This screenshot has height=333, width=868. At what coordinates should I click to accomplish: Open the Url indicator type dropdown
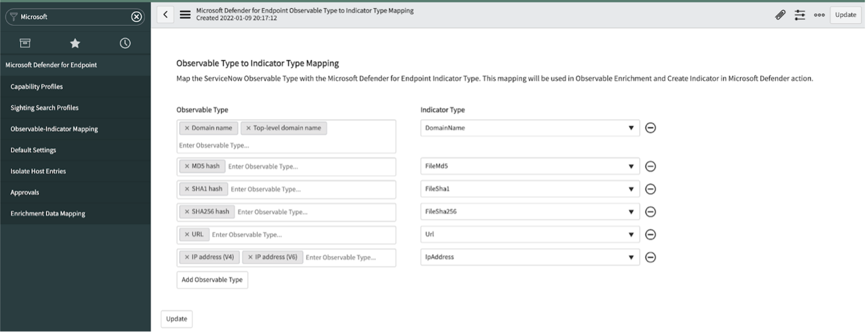pyautogui.click(x=530, y=235)
